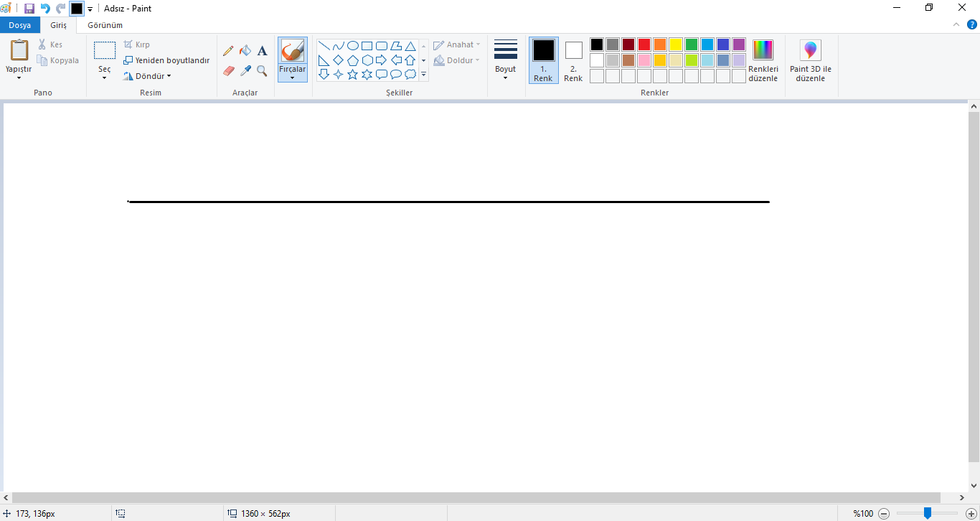Viewport: 980px width, 521px height.
Task: Undo the last action
Action: point(45,9)
